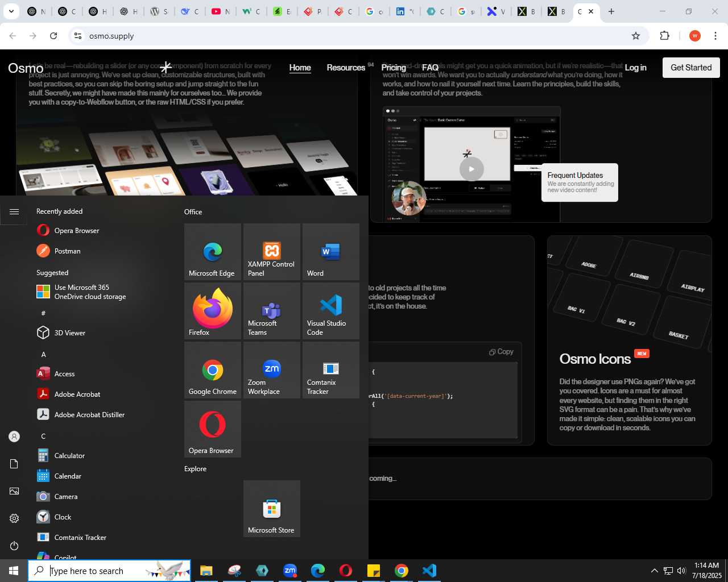Expand the Start menu hamburger button
728x582 pixels.
tap(14, 211)
